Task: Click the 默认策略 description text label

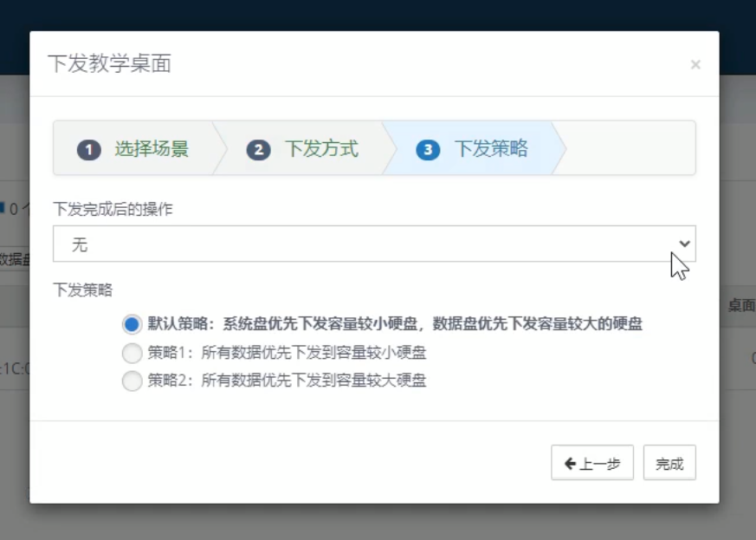Action: [394, 324]
